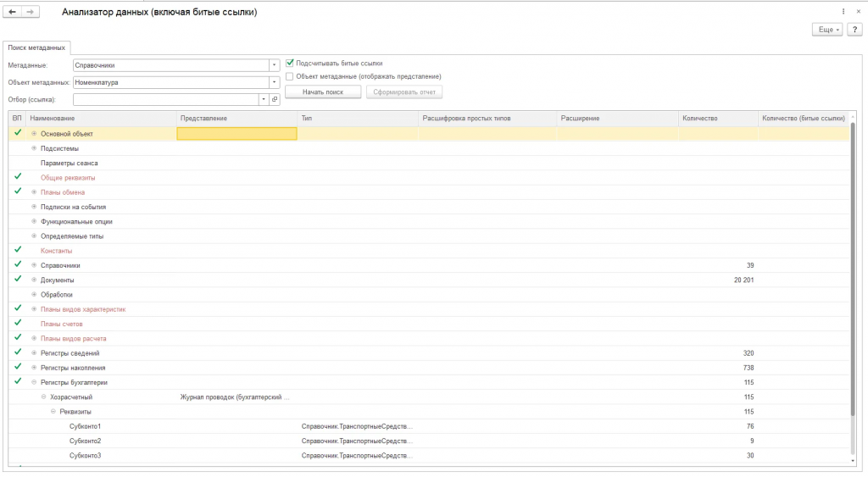Click the 20 201 count for Документы
The height and width of the screenshot is (477, 868).
[743, 280]
